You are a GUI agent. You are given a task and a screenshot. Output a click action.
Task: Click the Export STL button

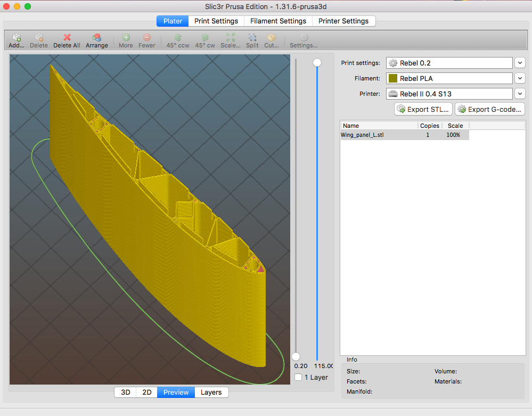coord(423,109)
